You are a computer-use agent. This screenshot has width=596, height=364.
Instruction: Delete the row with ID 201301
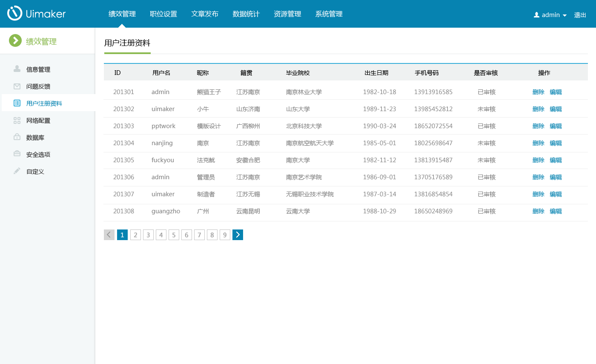click(x=539, y=92)
